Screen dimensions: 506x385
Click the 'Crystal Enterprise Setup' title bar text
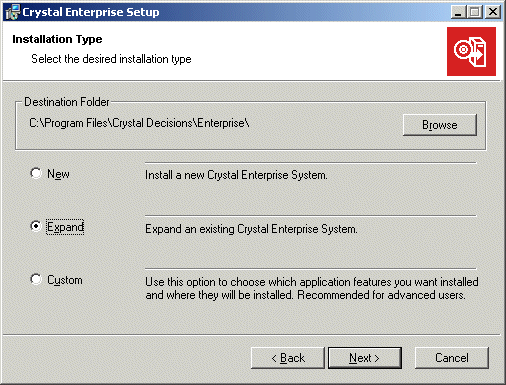point(91,12)
